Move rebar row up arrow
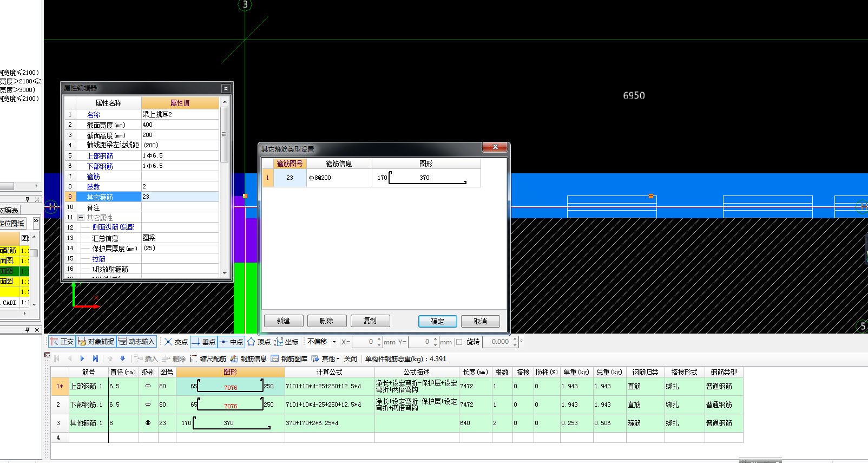This screenshot has width=868, height=463. click(110, 358)
